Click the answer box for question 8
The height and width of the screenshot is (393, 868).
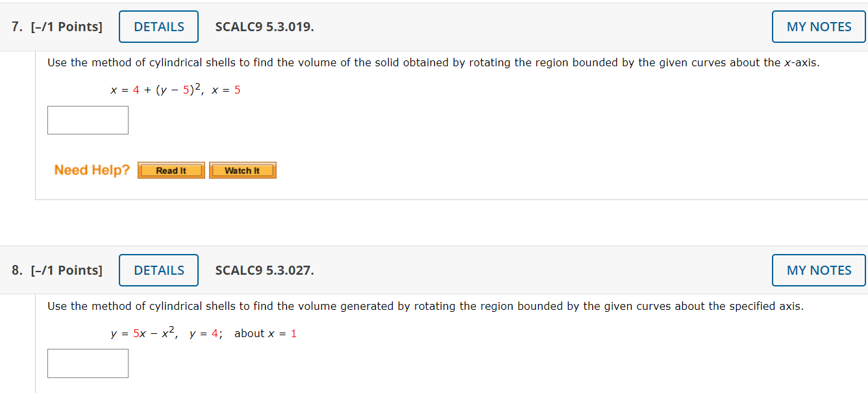(87, 363)
